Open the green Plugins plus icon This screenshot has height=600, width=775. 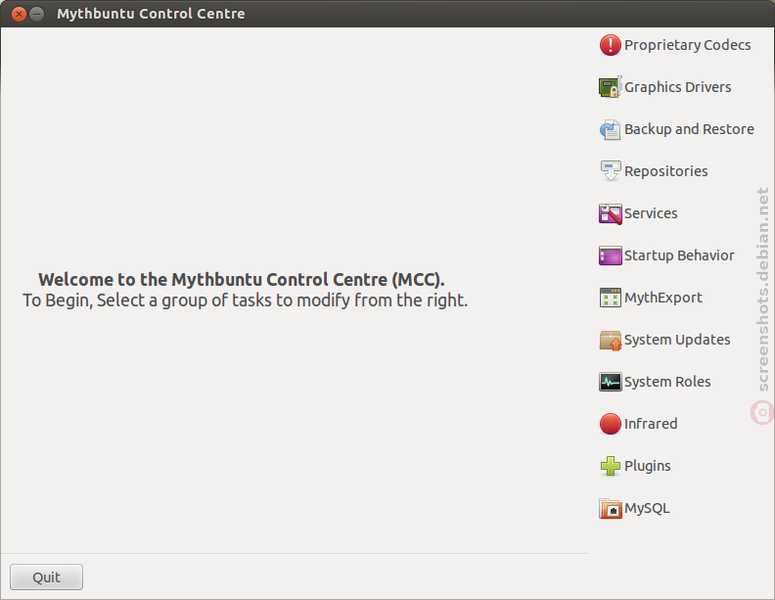(x=610, y=466)
